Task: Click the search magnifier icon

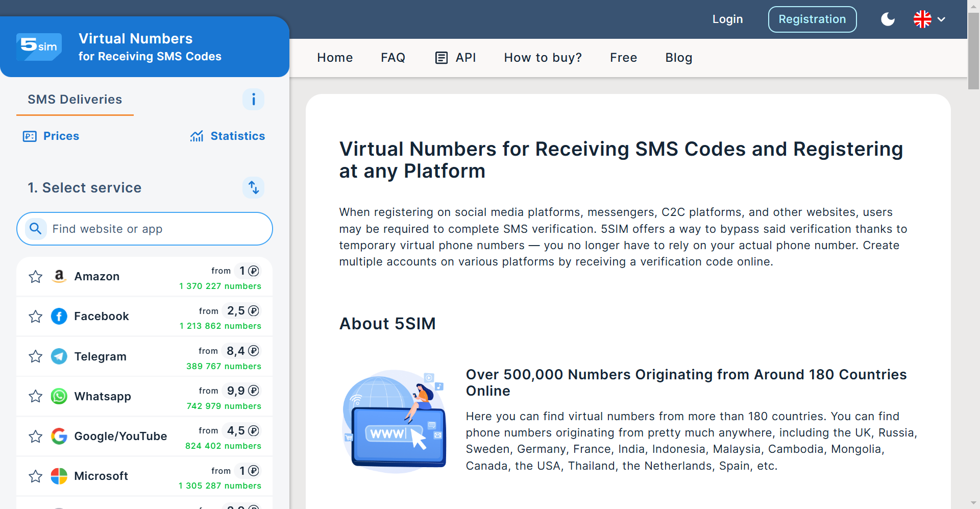Action: (x=35, y=228)
